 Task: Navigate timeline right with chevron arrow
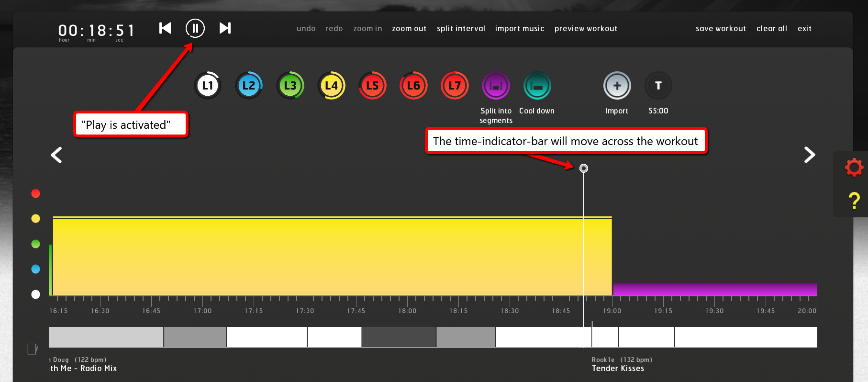tap(809, 155)
